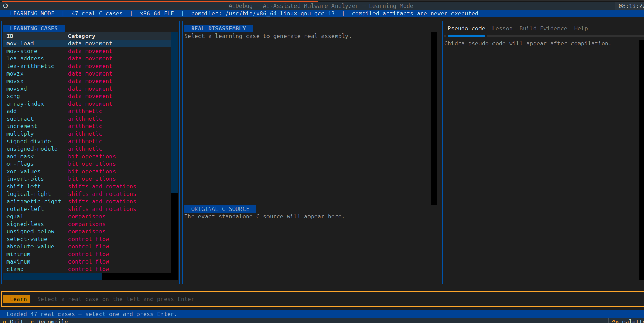Select the invert-bits learning case

(x=87, y=179)
